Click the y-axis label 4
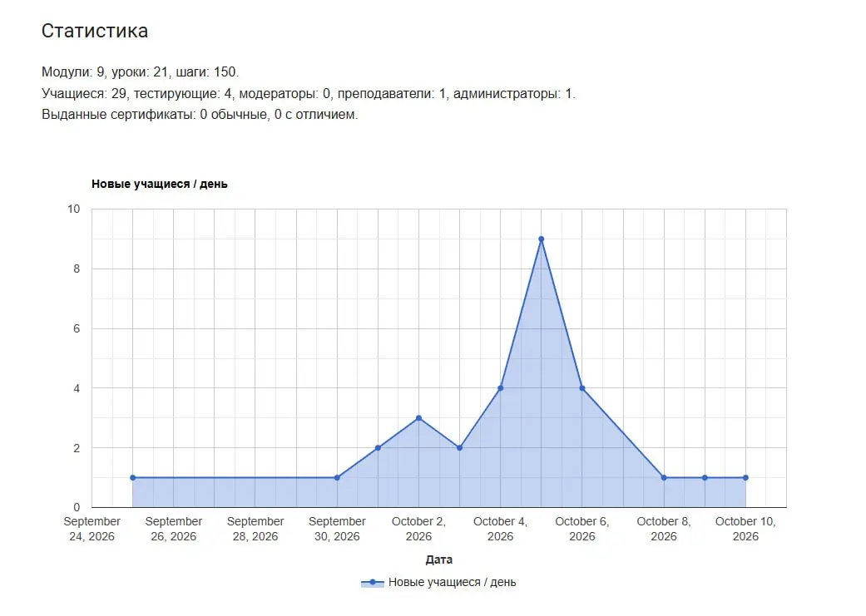866x616 pixels. click(x=77, y=388)
